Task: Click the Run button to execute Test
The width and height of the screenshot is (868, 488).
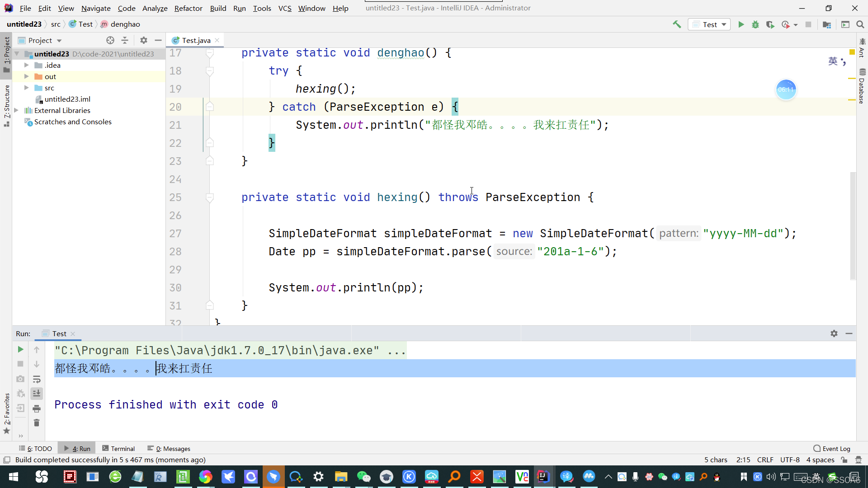Action: (741, 24)
